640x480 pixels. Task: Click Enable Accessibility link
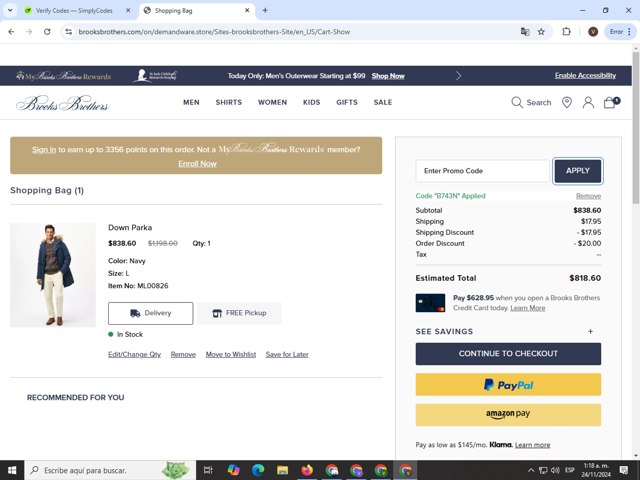click(x=585, y=76)
